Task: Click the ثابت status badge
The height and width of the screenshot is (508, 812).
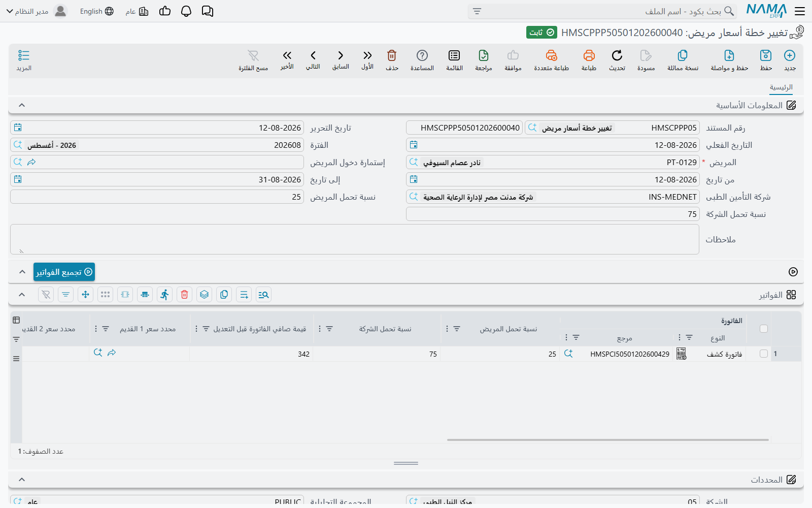Action: tap(542, 33)
